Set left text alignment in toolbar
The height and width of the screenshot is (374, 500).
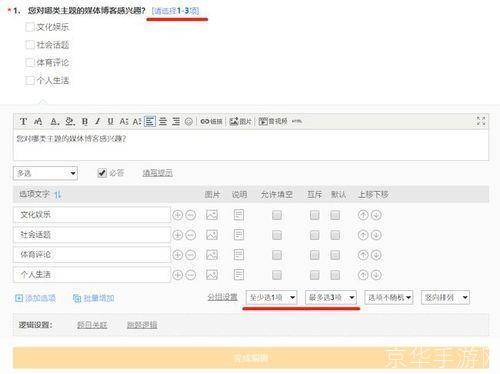[x=150, y=121]
